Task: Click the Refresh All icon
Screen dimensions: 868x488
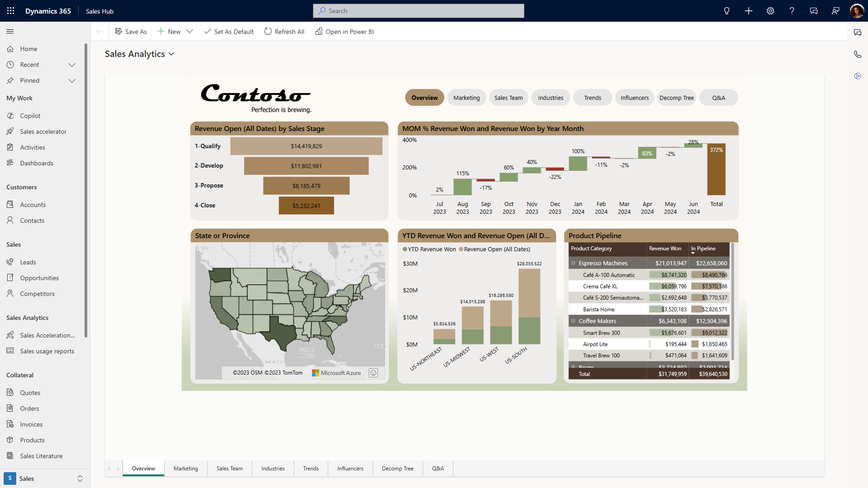Action: click(268, 32)
